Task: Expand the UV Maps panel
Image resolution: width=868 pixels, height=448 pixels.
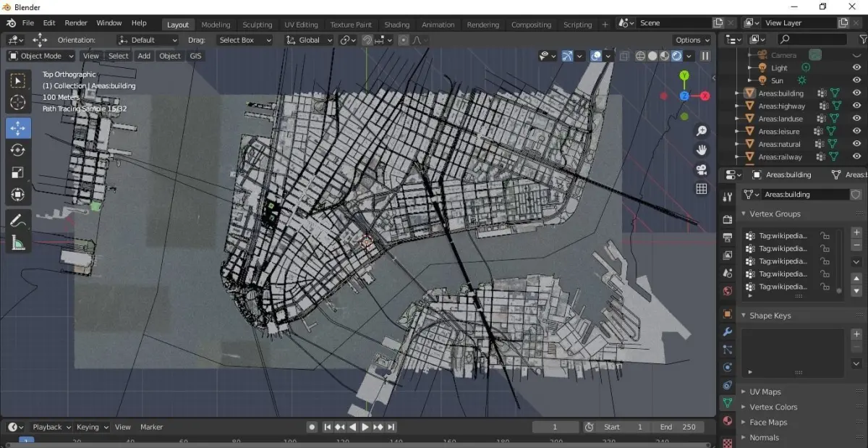Action: click(x=765, y=392)
